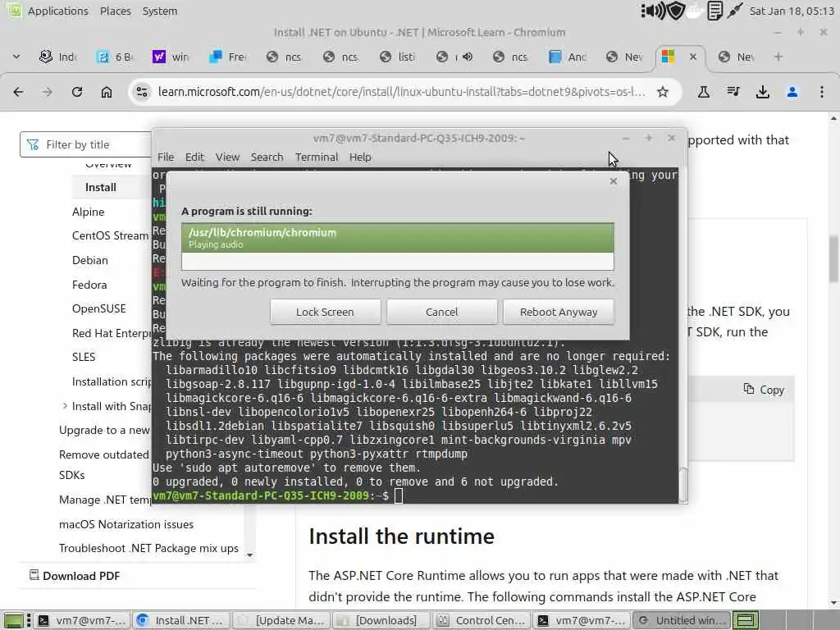Image resolution: width=840 pixels, height=630 pixels.
Task: Switch to Downloads window in taskbar
Action: coord(381,620)
